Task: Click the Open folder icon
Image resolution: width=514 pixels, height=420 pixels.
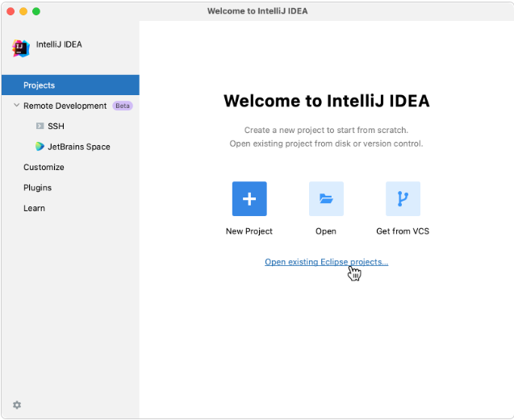Action: pyautogui.click(x=326, y=198)
